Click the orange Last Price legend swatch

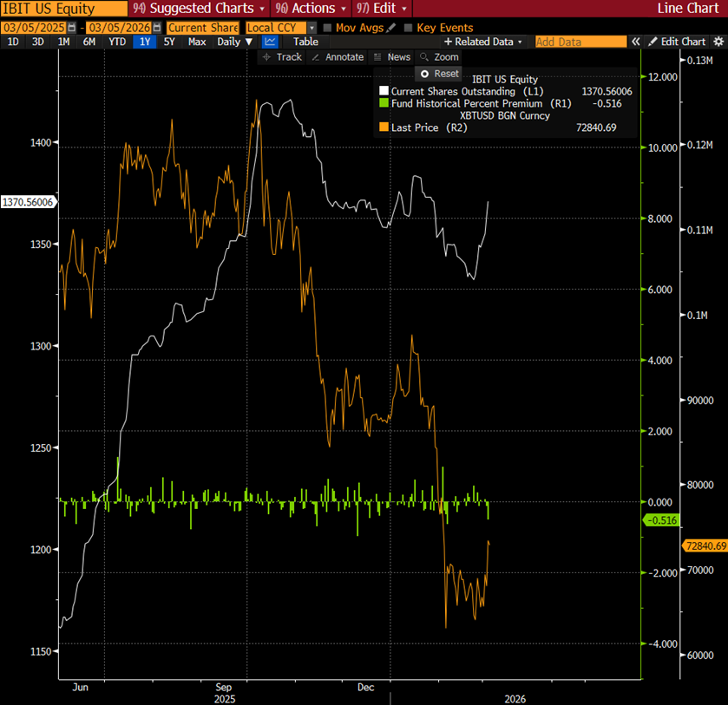pyautogui.click(x=384, y=127)
